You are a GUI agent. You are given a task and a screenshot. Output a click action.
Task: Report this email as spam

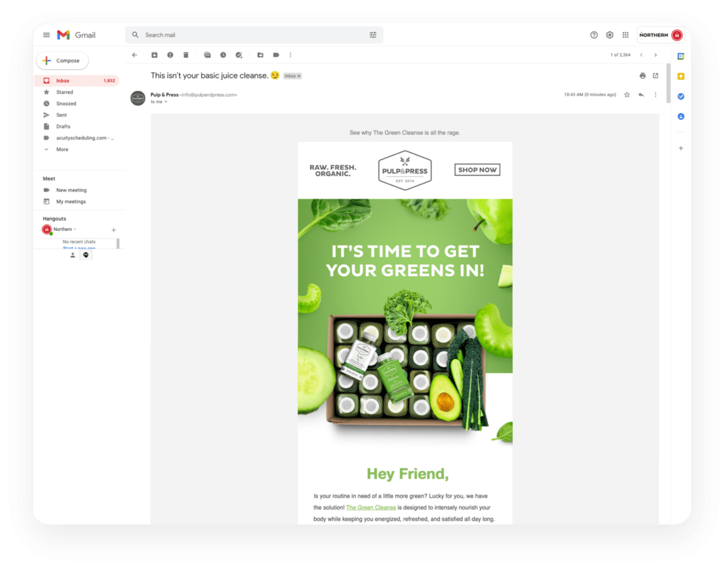point(170,55)
